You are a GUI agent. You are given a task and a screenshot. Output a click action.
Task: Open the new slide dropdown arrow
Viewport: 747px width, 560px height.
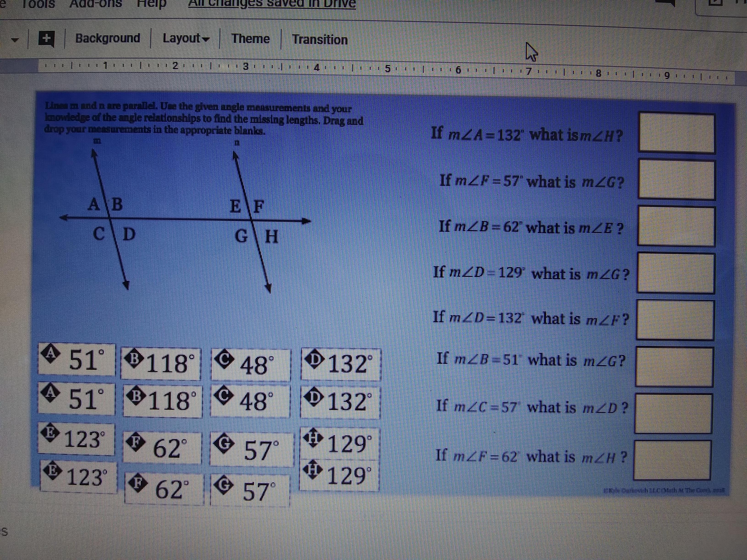(x=15, y=40)
